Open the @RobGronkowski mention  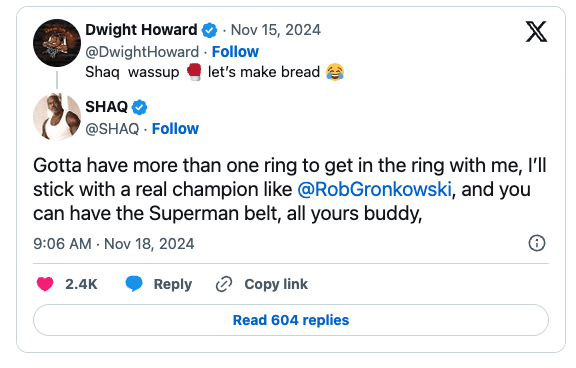[374, 190]
